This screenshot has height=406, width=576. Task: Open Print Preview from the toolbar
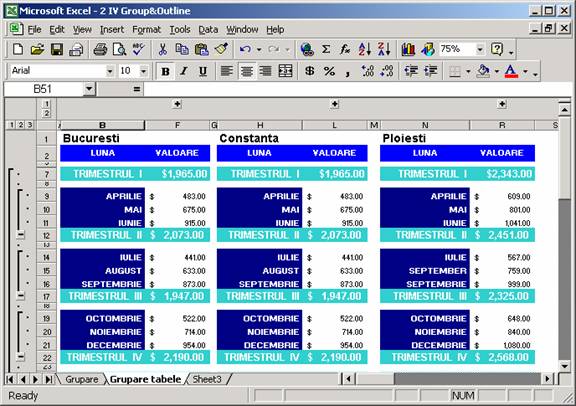(119, 49)
